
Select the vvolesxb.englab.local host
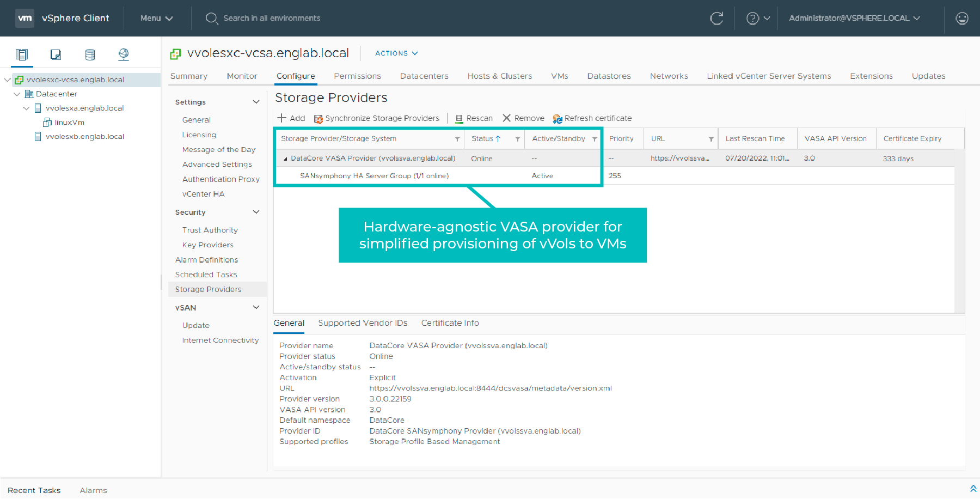pos(84,137)
